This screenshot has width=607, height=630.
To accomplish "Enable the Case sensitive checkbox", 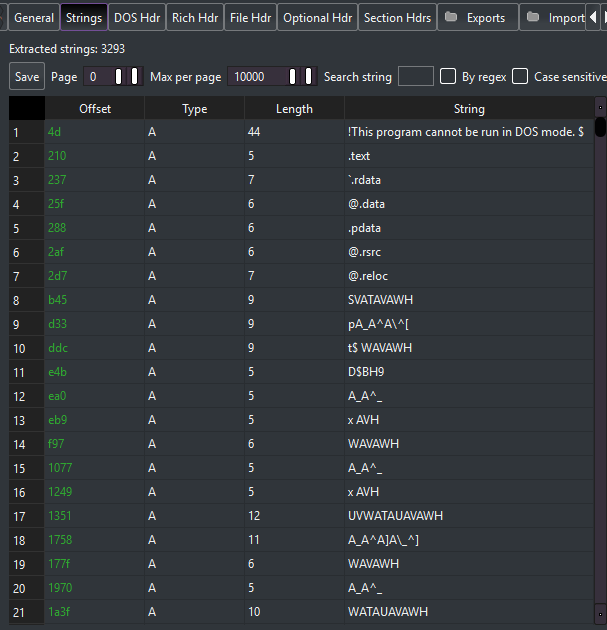I will 520,76.
